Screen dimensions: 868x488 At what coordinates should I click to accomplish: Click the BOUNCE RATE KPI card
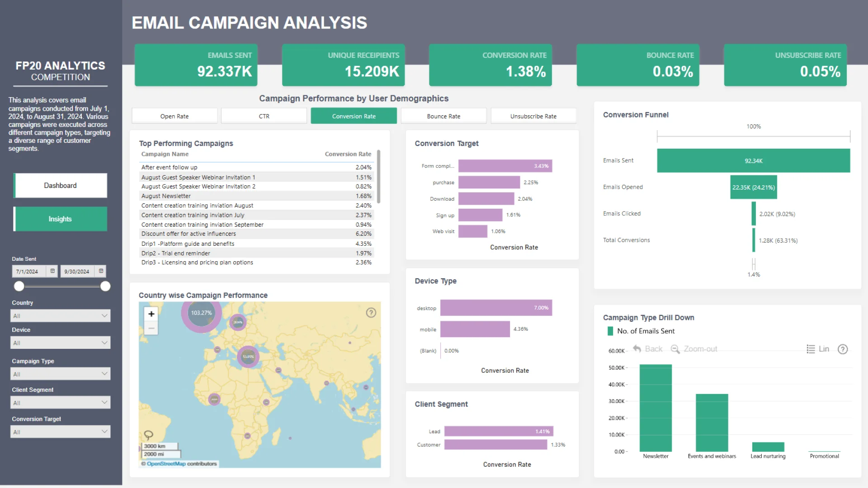click(638, 65)
